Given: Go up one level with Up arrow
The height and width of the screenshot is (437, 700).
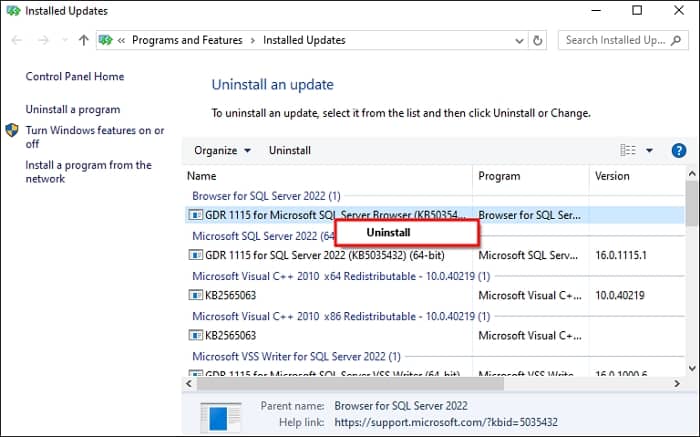Looking at the screenshot, I should (83, 41).
